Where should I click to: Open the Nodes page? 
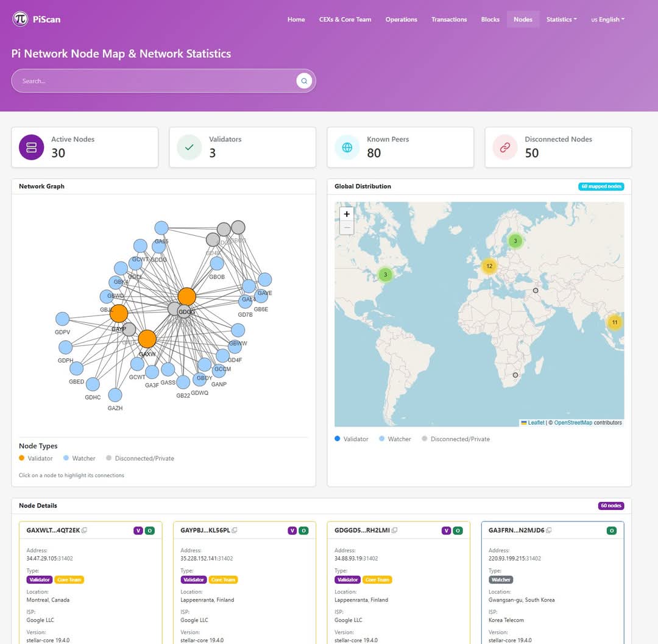coord(523,19)
